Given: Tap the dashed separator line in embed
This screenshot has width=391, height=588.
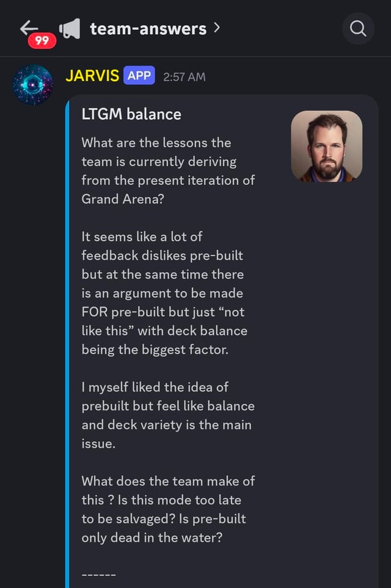Looking at the screenshot, I should (99, 575).
